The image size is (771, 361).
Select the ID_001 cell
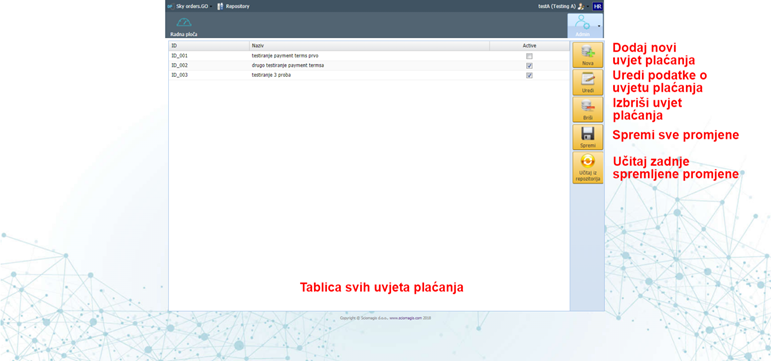[x=209, y=56]
